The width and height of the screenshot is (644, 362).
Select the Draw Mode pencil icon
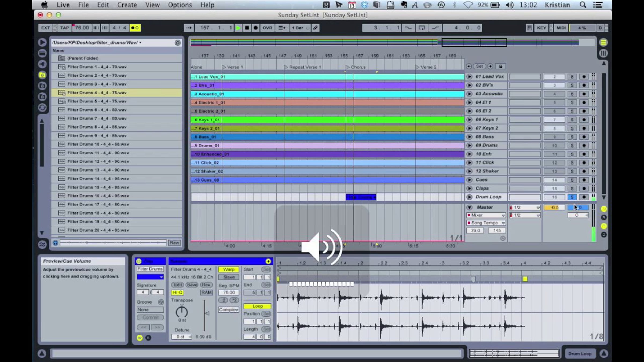tap(316, 28)
